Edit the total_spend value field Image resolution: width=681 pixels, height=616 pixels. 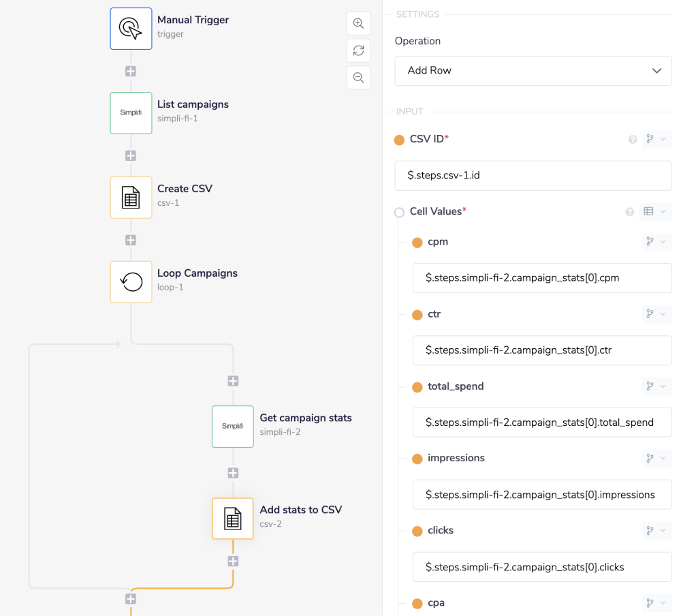pos(542,422)
